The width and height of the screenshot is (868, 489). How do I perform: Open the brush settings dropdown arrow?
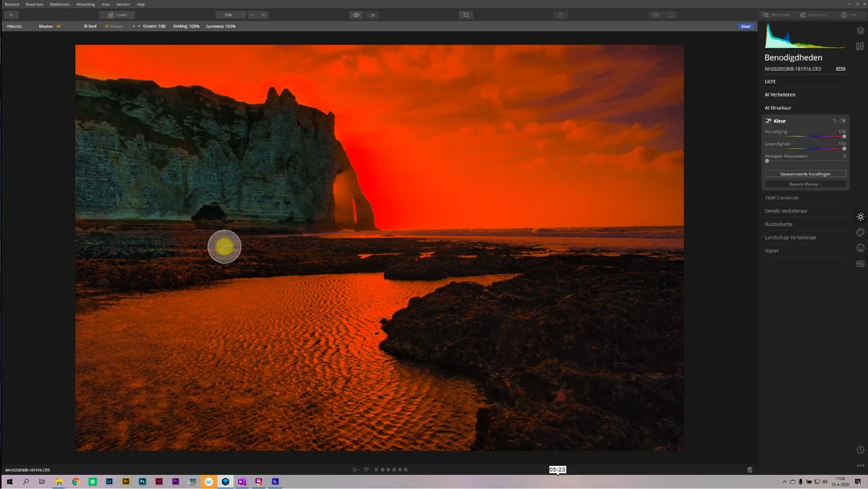pos(139,26)
